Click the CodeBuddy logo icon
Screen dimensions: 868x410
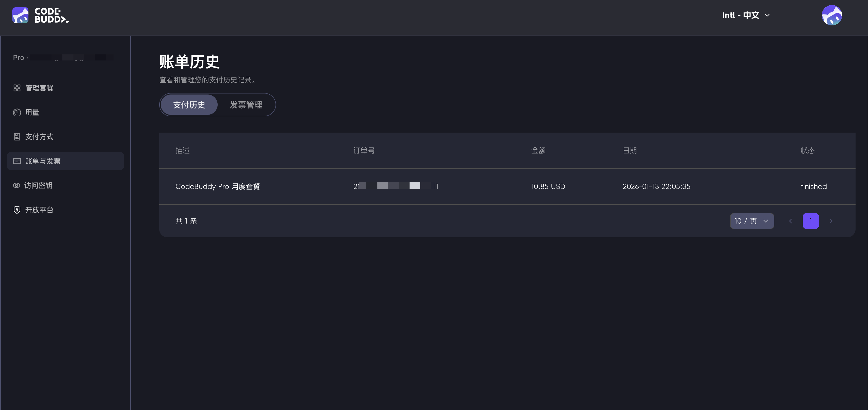tap(20, 15)
